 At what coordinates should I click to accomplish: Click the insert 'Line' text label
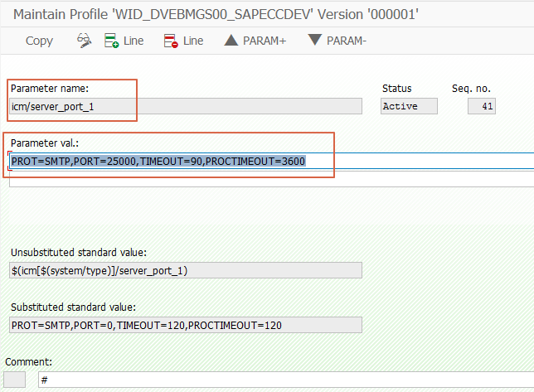click(133, 41)
